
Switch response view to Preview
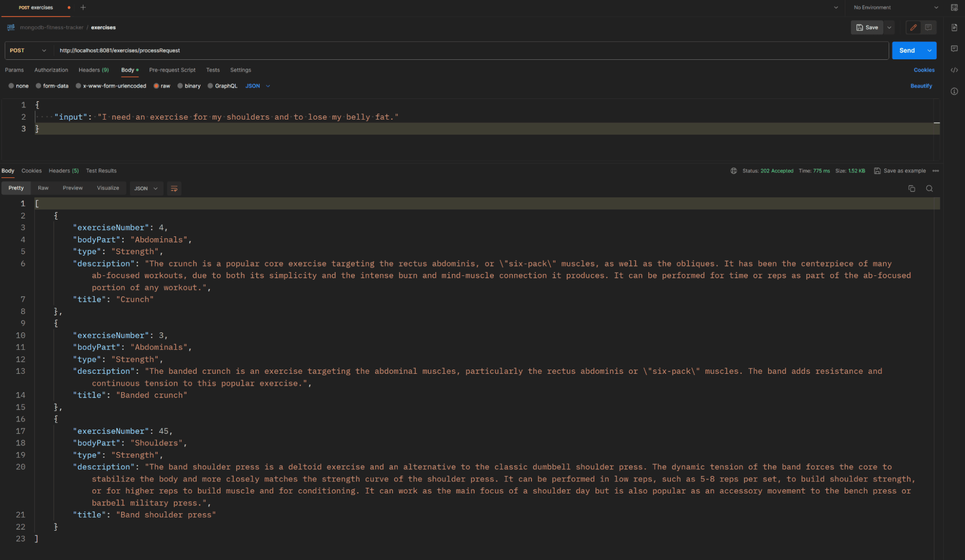72,188
